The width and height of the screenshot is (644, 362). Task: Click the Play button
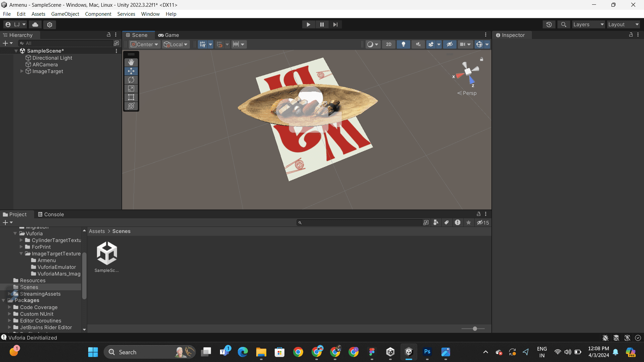coord(308,24)
